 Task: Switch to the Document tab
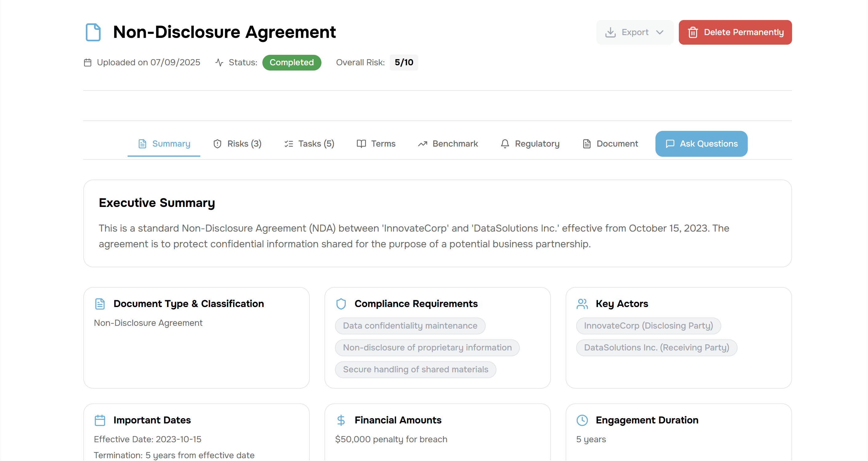click(x=610, y=144)
